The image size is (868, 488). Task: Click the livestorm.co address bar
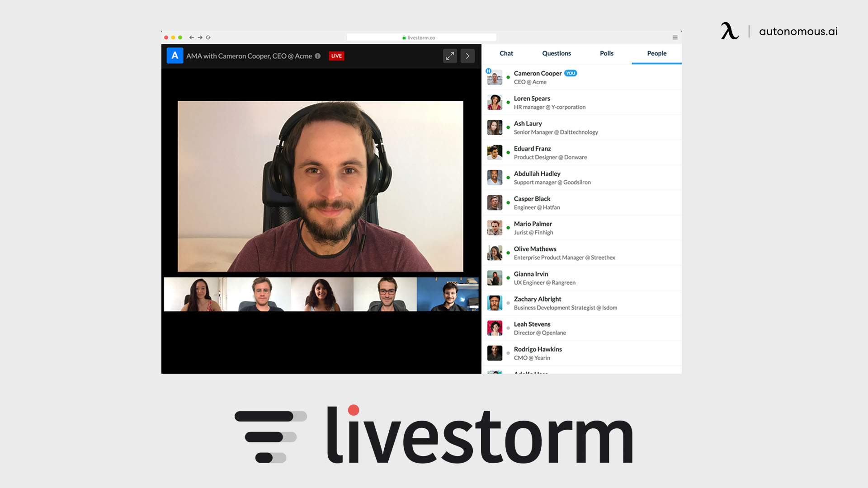pos(421,38)
